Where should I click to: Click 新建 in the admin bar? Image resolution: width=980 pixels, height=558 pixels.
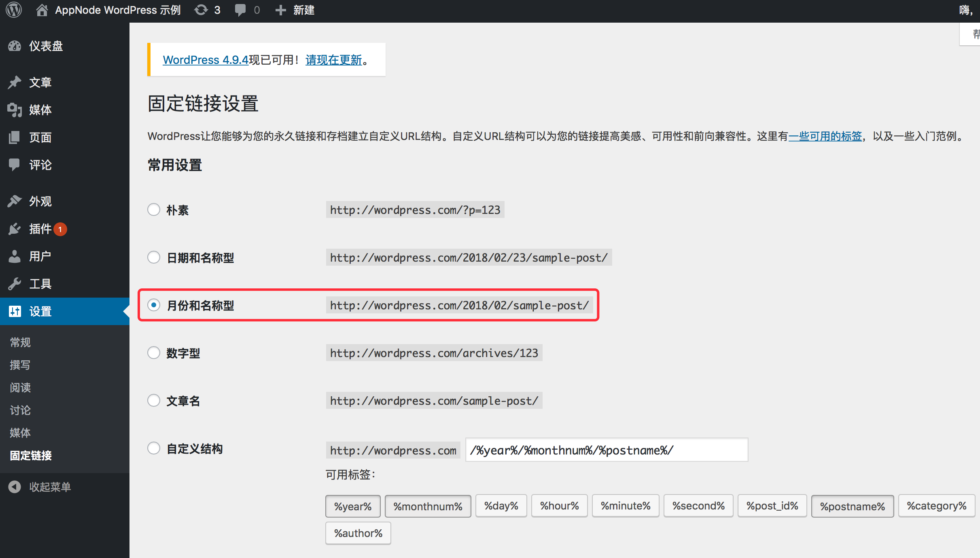pyautogui.click(x=304, y=10)
